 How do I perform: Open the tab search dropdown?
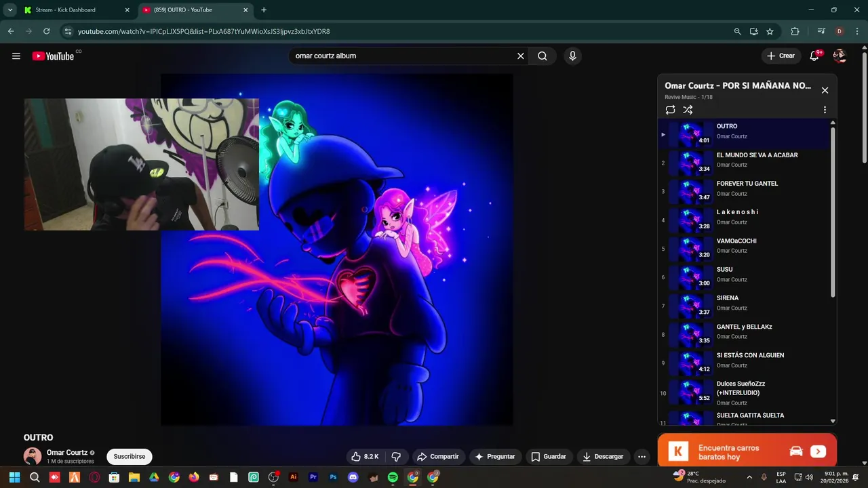pyautogui.click(x=10, y=10)
